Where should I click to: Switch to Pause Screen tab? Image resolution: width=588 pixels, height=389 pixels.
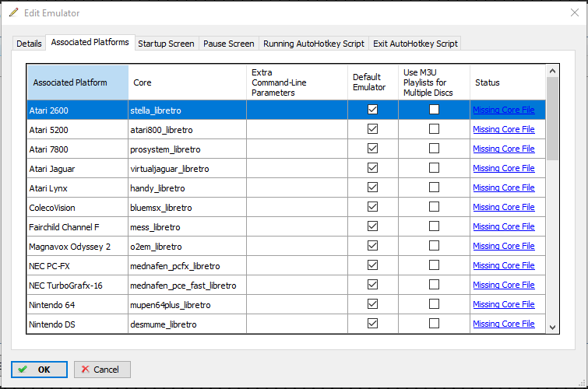point(229,44)
